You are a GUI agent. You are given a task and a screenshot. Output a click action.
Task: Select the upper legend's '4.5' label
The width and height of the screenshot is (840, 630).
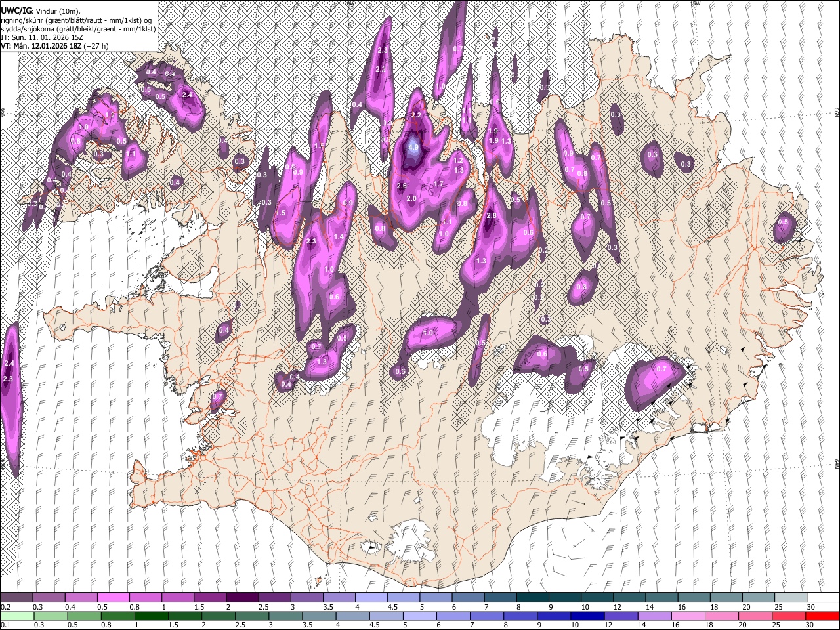pyautogui.click(x=392, y=607)
